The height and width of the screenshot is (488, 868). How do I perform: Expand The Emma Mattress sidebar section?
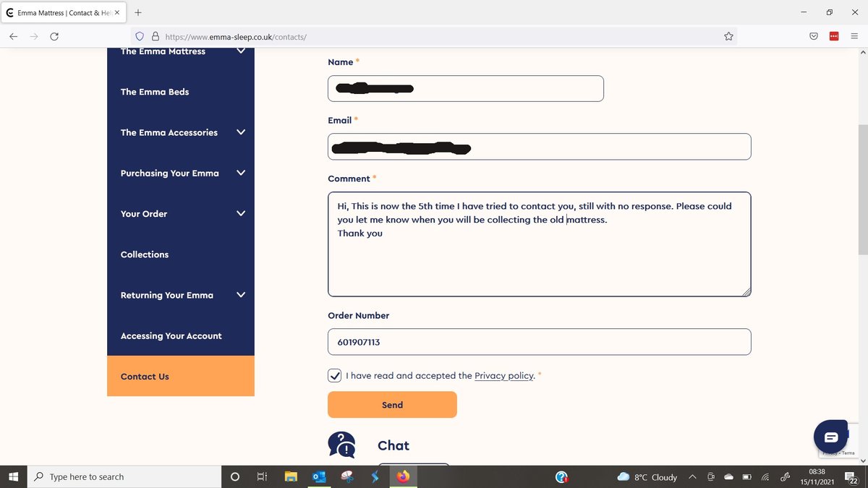coord(241,51)
